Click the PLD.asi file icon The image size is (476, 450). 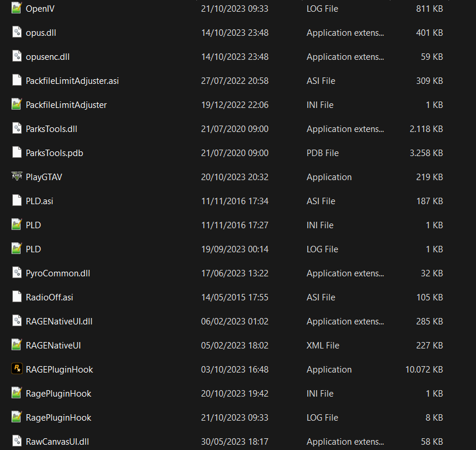pyautogui.click(x=16, y=201)
